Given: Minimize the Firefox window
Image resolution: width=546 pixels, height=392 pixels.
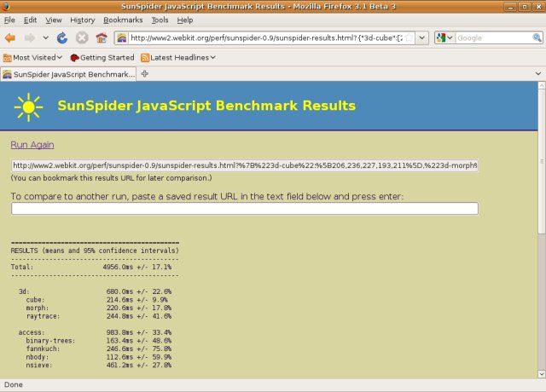Looking at the screenshot, I should [510, 7].
